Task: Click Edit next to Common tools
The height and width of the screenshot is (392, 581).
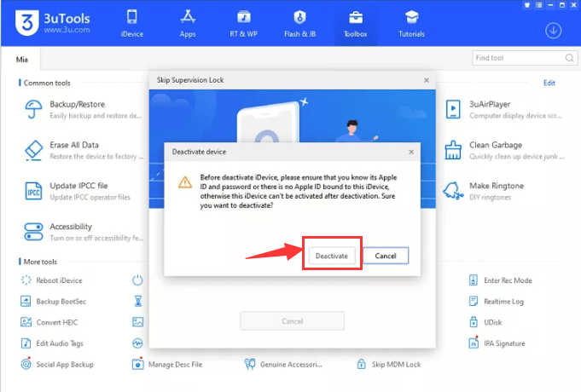Action: coord(549,83)
